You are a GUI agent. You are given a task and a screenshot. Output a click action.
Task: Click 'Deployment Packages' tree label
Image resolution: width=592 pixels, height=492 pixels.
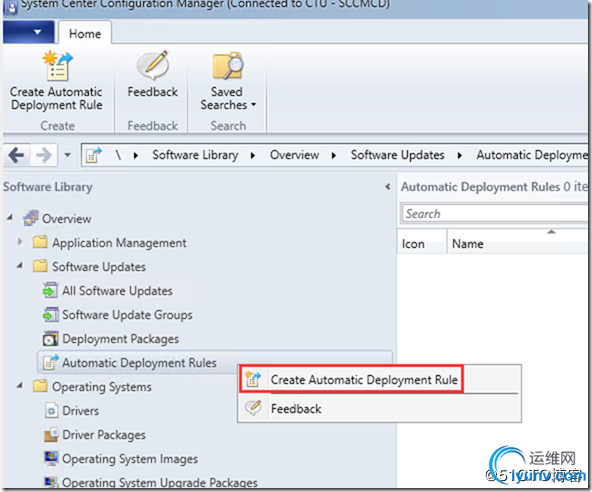click(120, 339)
